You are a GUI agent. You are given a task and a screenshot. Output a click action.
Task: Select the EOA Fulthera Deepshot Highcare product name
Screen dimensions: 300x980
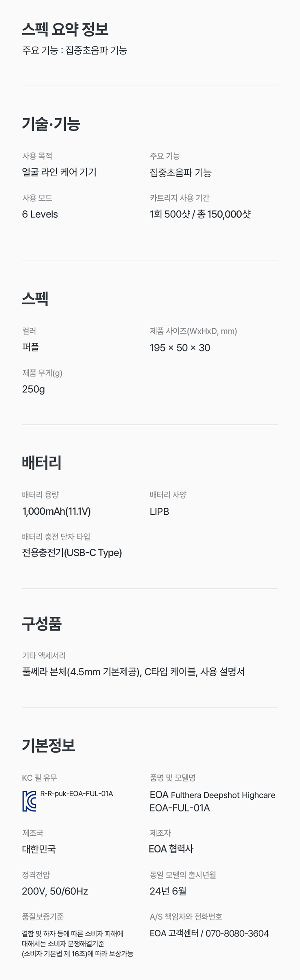212,795
